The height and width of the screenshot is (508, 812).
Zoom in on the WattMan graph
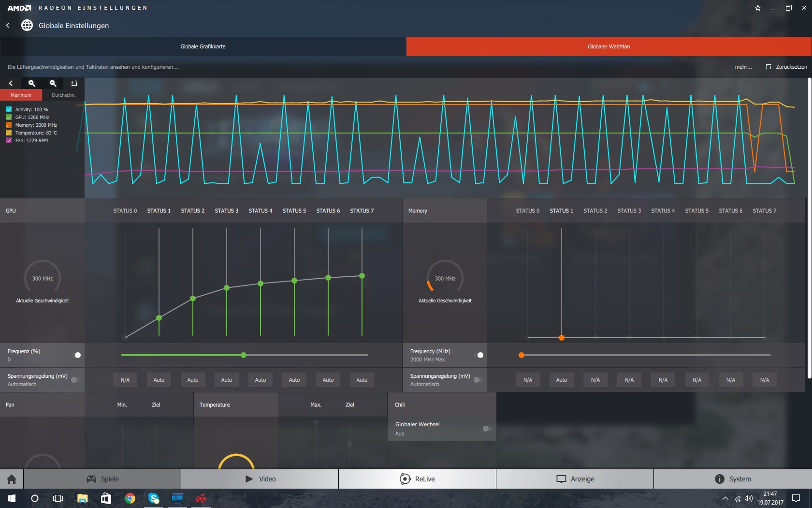point(32,83)
